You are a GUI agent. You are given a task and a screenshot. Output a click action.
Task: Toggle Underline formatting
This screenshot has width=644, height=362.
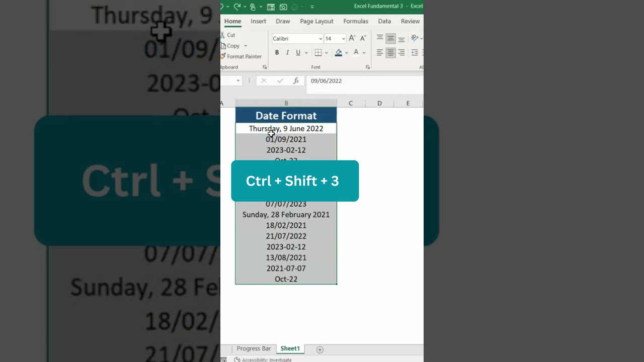point(298,52)
